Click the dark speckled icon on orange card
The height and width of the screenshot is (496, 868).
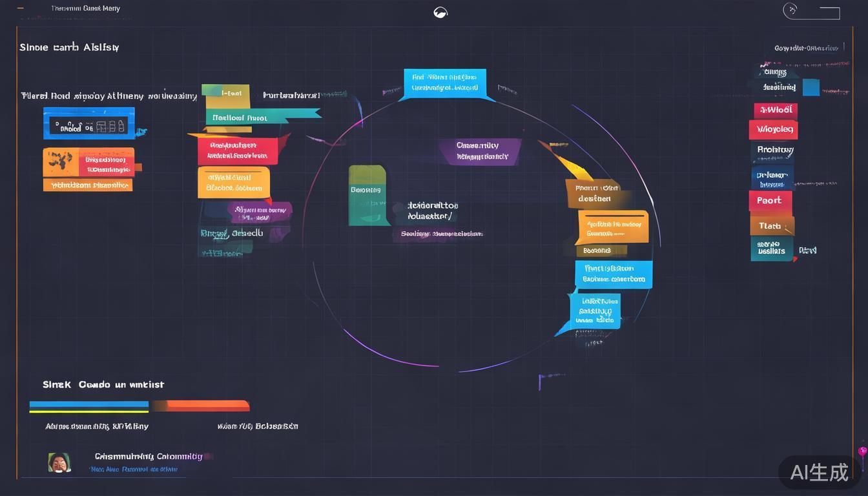59,161
